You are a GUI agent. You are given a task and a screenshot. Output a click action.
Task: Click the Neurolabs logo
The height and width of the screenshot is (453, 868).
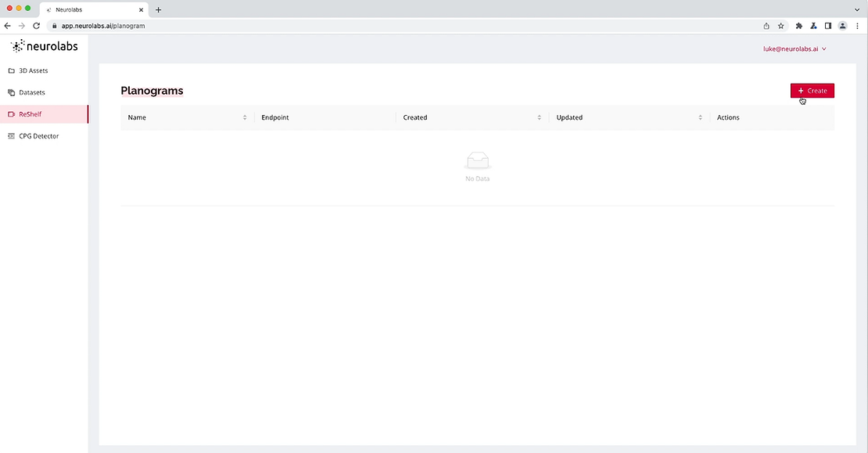click(x=45, y=46)
